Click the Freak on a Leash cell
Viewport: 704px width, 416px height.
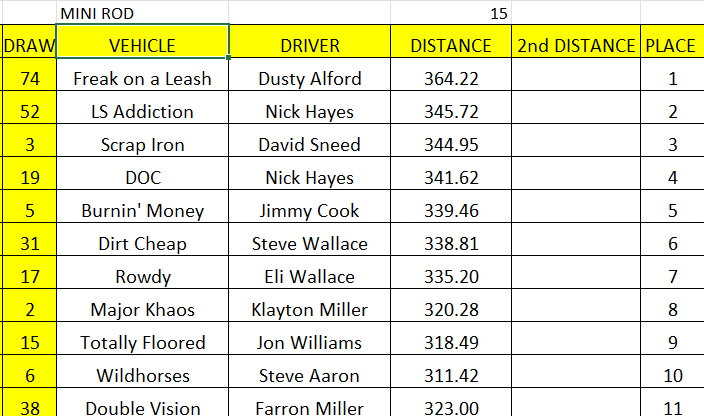pyautogui.click(x=142, y=79)
